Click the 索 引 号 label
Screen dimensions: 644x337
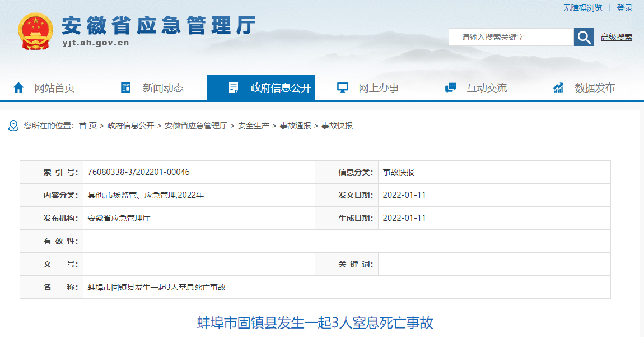click(60, 172)
